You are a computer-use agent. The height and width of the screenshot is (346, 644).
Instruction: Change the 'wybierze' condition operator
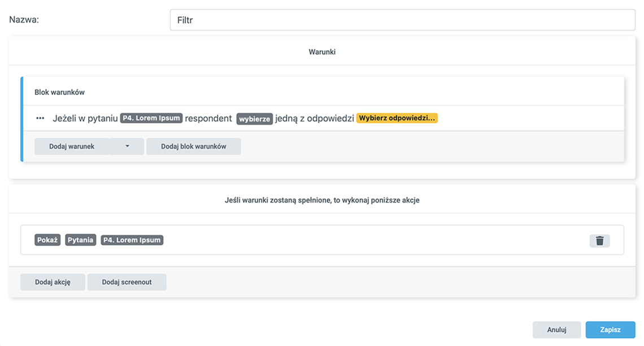[x=254, y=119]
